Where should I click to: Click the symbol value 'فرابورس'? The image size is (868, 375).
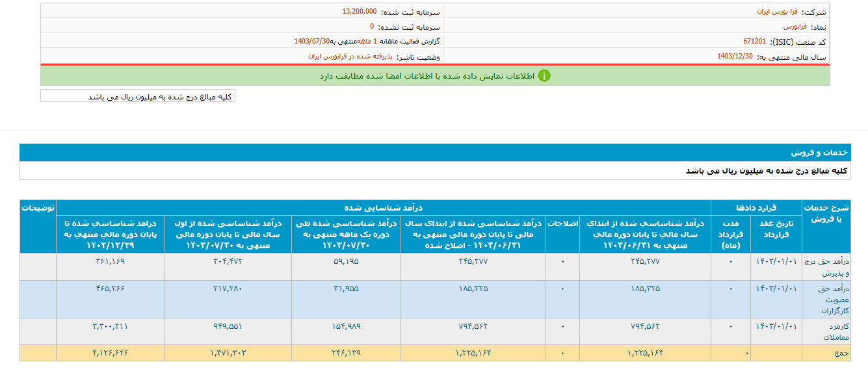(x=795, y=27)
